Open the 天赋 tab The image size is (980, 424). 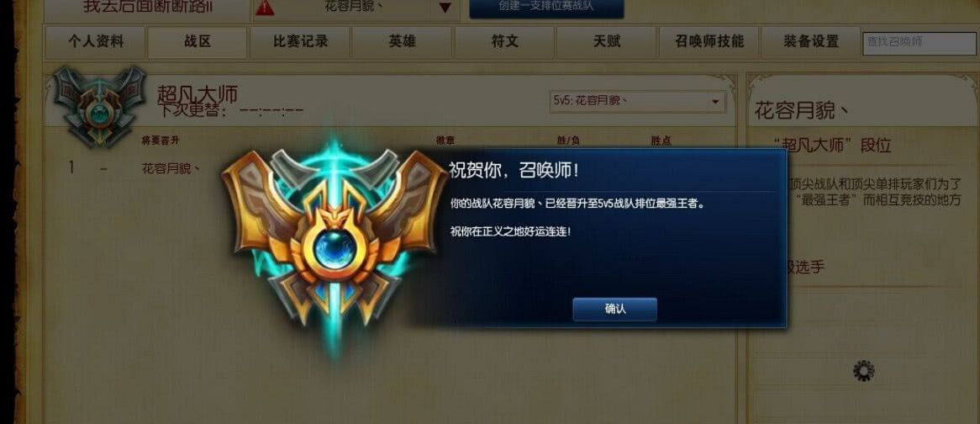point(606,42)
